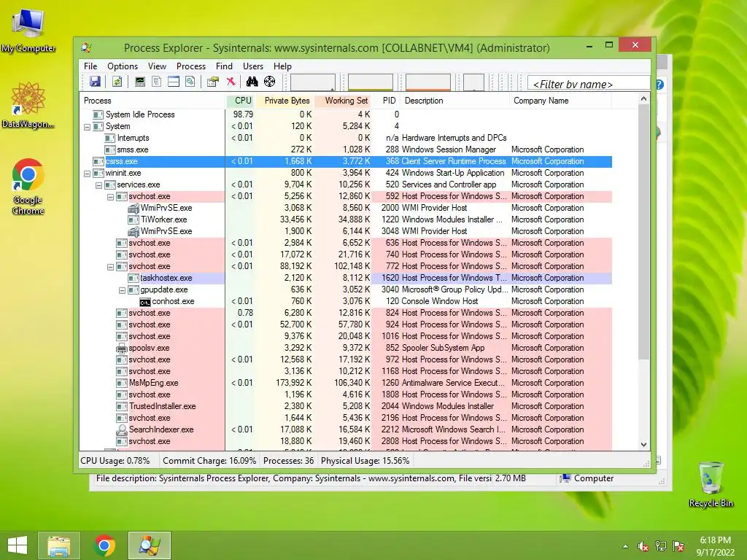Open Chrome from the taskbar
The width and height of the screenshot is (747, 560).
coord(104,545)
